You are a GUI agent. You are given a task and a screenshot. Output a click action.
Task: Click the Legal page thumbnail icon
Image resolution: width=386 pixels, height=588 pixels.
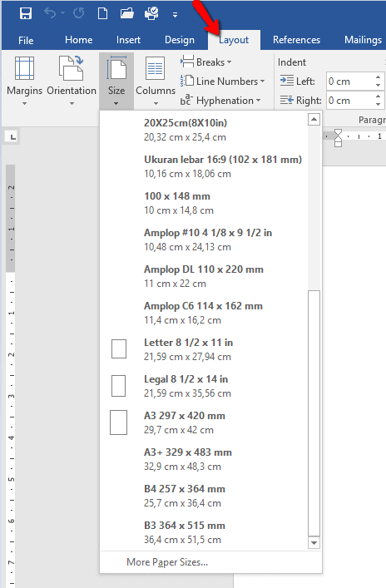click(118, 386)
